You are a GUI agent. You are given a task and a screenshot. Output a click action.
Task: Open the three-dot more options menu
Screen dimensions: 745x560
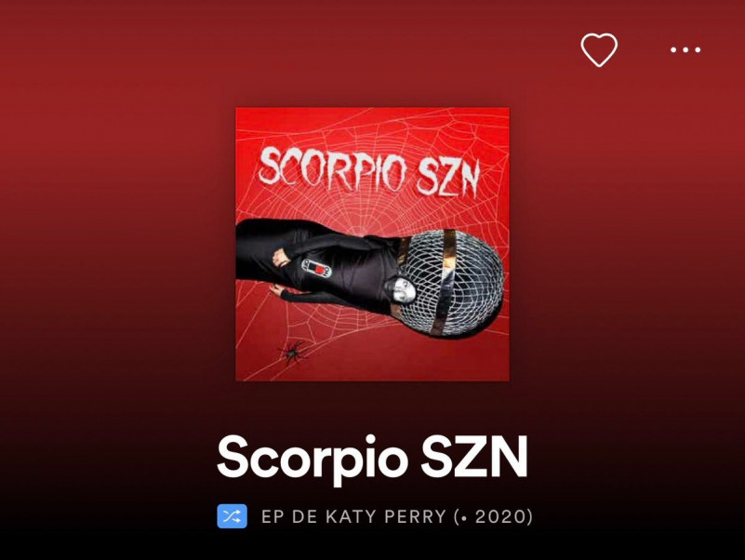685,49
